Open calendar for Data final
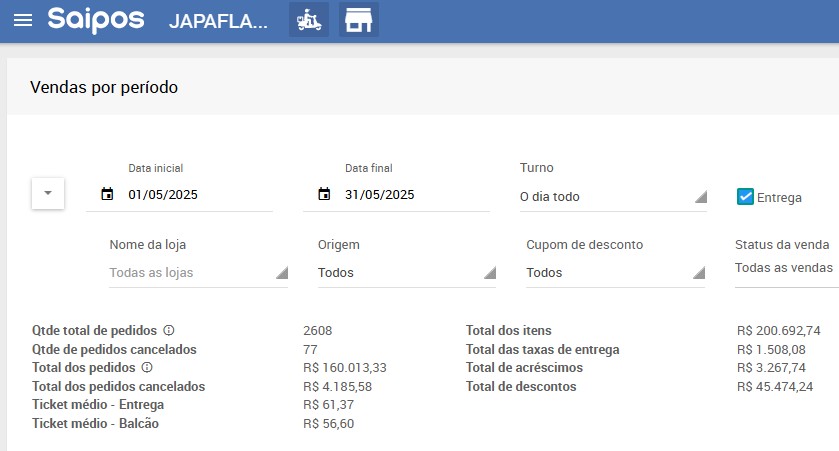Screen dimensions: 839x451 [x=324, y=194]
